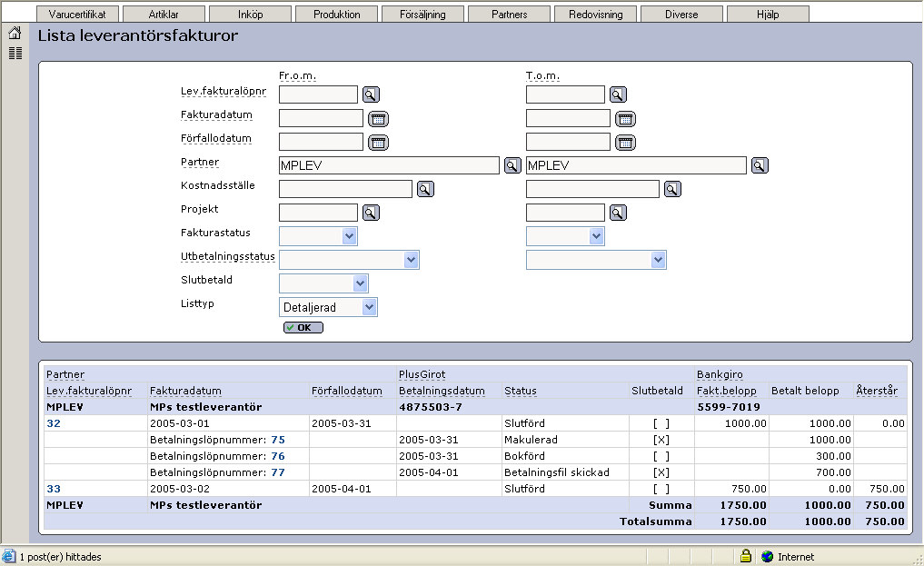Image resolution: width=924 pixels, height=566 pixels.
Task: Open Betalningslöpnummer 77 link
Action: tap(278, 472)
